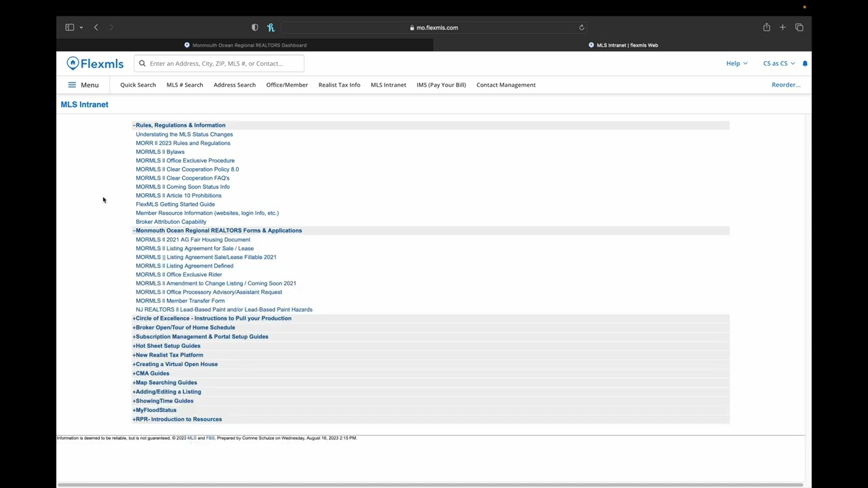The image size is (868, 488).
Task: Expand Circle of Excellence section
Action: pyautogui.click(x=212, y=319)
